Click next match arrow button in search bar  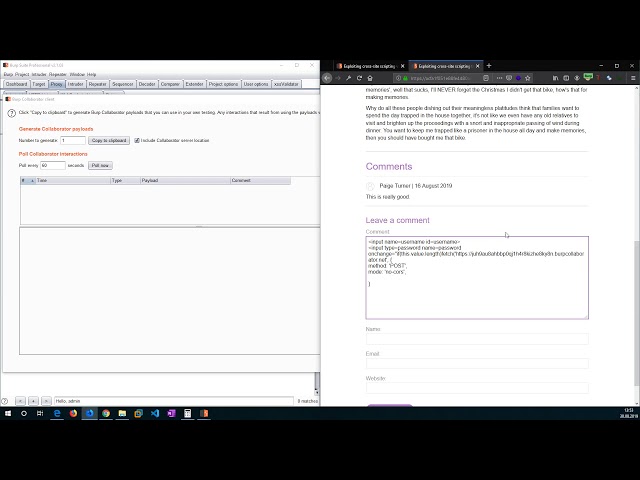pyautogui.click(x=46, y=401)
